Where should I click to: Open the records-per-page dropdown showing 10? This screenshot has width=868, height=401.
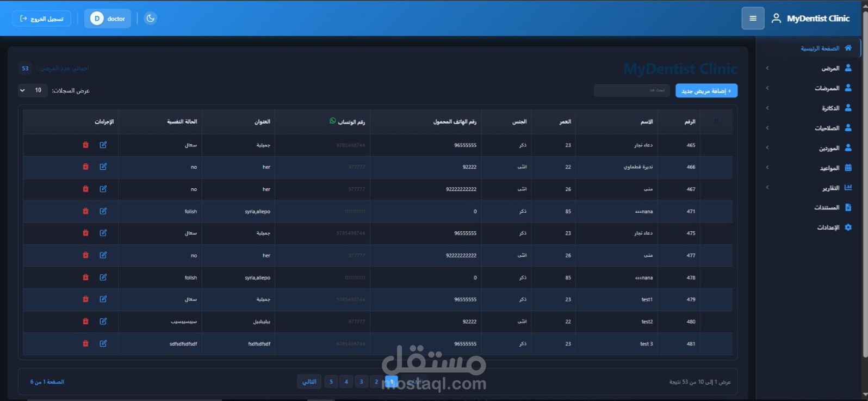tap(33, 90)
